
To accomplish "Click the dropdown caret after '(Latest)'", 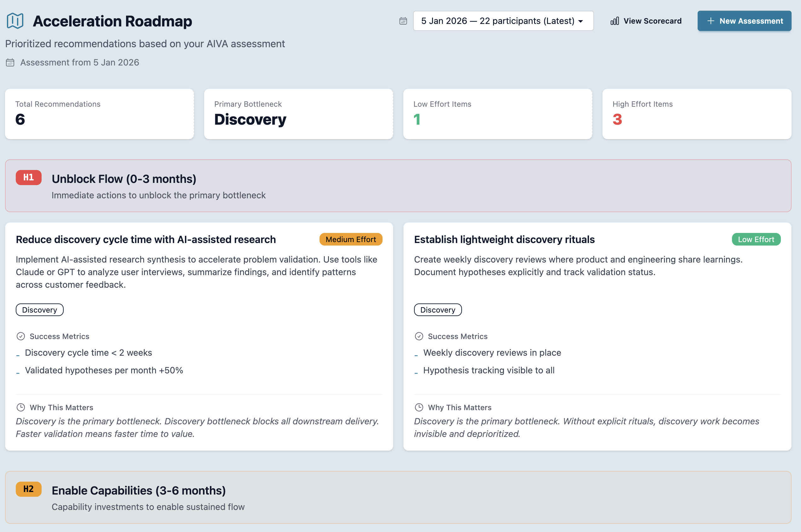I will coord(581,21).
